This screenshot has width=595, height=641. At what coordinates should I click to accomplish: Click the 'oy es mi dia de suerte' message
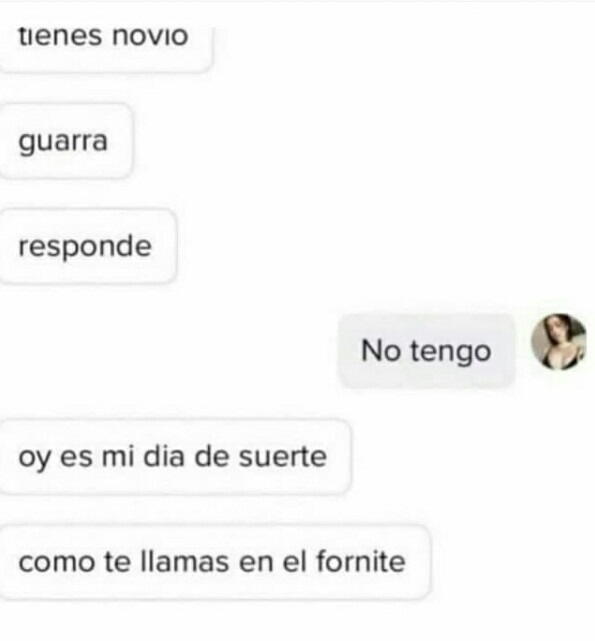tap(175, 456)
